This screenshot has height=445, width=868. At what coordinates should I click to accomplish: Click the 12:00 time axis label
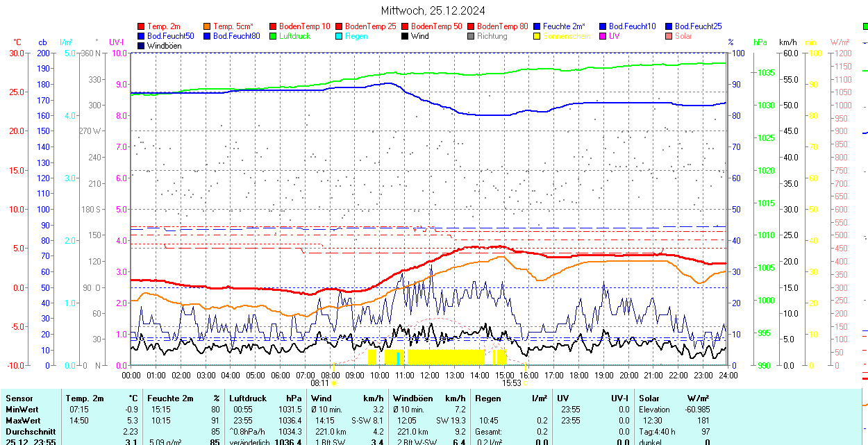point(430,375)
